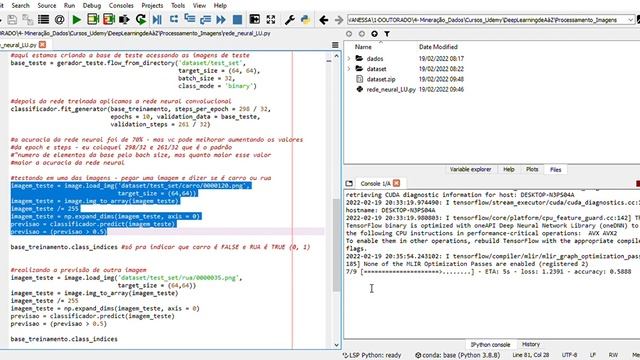Open the Help menu in menu bar
The height and width of the screenshot is (360, 640).
point(220,5)
